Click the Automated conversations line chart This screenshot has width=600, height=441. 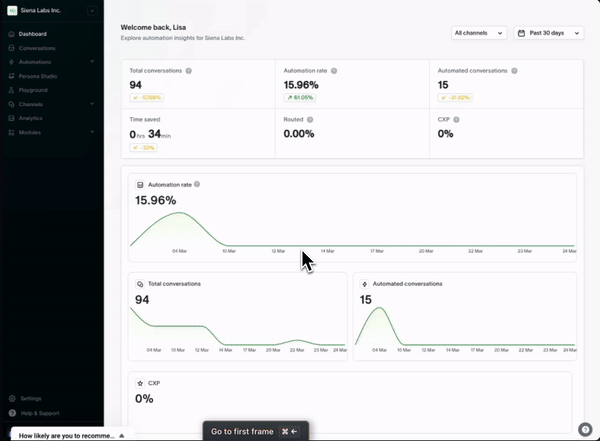(x=465, y=327)
